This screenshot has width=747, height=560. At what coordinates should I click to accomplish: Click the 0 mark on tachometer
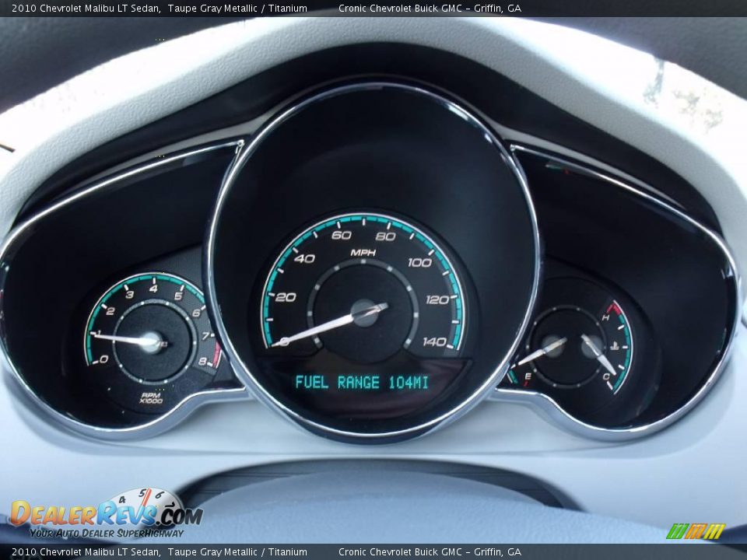coord(103,359)
